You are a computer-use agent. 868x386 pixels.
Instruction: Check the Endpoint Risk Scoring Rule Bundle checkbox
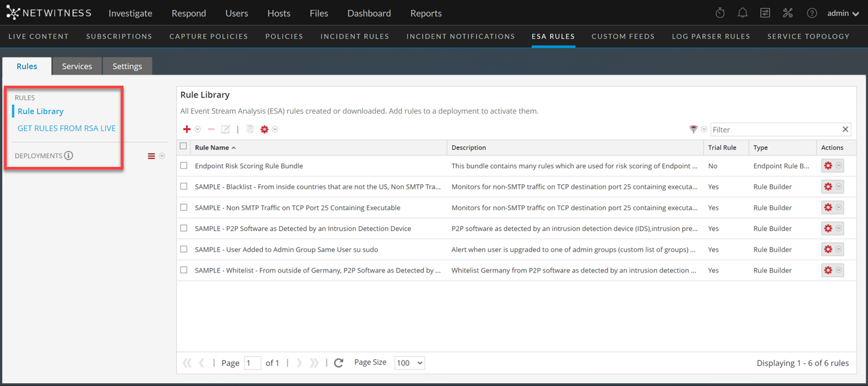[184, 166]
